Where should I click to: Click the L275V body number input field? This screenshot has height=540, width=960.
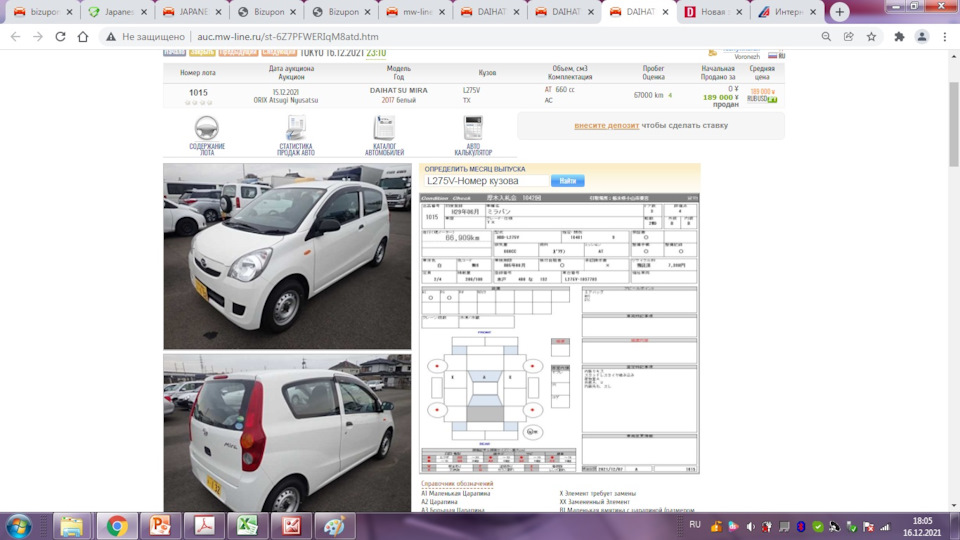coord(485,181)
